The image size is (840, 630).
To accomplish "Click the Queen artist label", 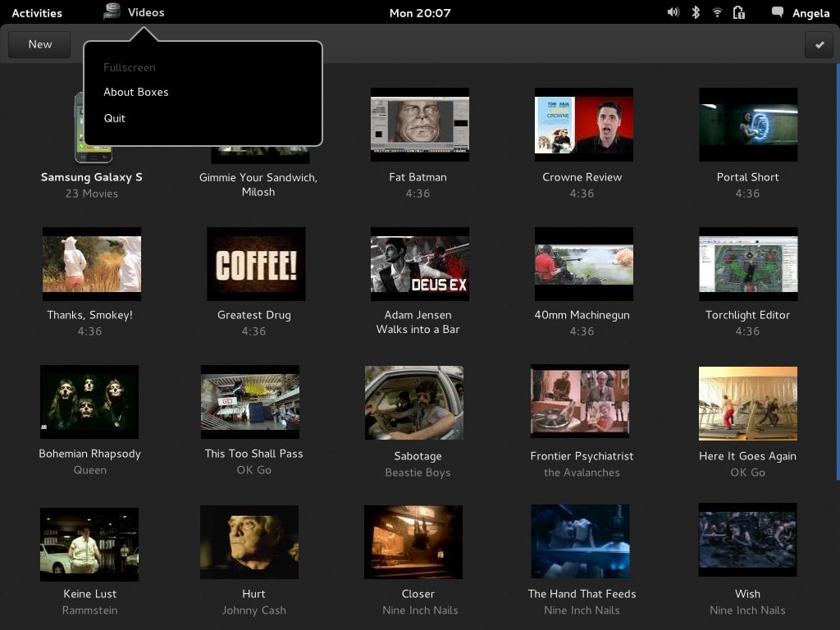I will [x=90, y=470].
